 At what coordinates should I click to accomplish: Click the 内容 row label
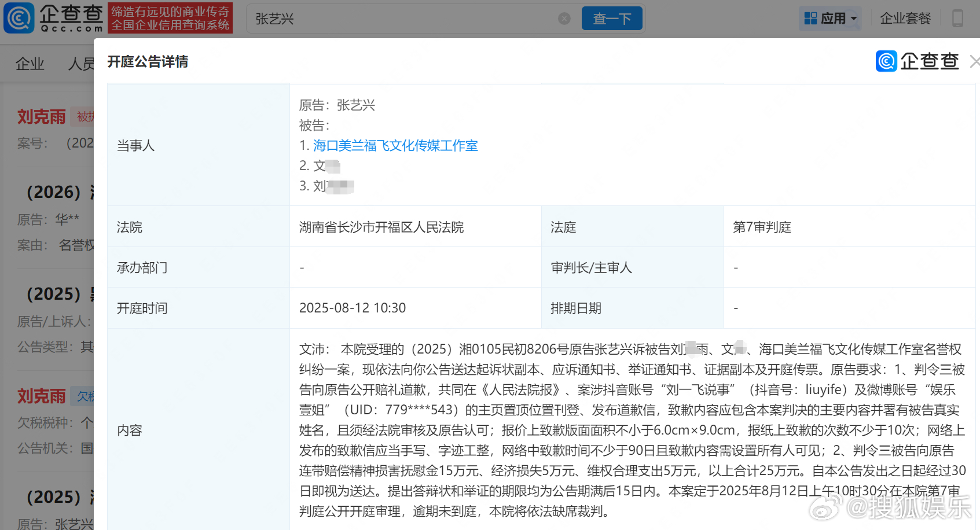129,430
